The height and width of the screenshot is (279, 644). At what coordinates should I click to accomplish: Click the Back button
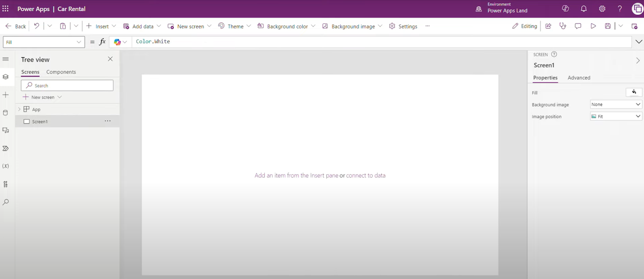pos(16,26)
